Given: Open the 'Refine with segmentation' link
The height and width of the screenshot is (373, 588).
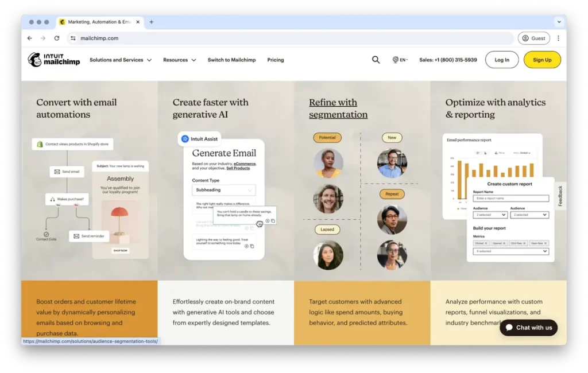Looking at the screenshot, I should tap(338, 108).
